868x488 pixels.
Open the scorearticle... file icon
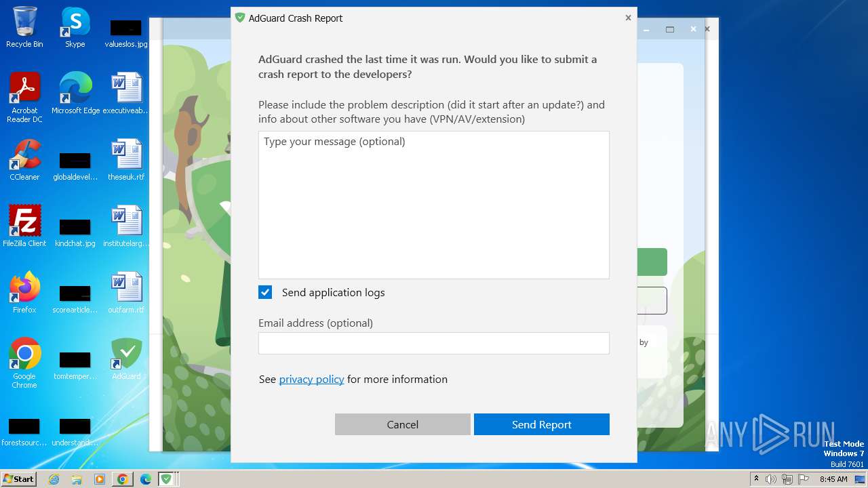pyautogui.click(x=75, y=299)
